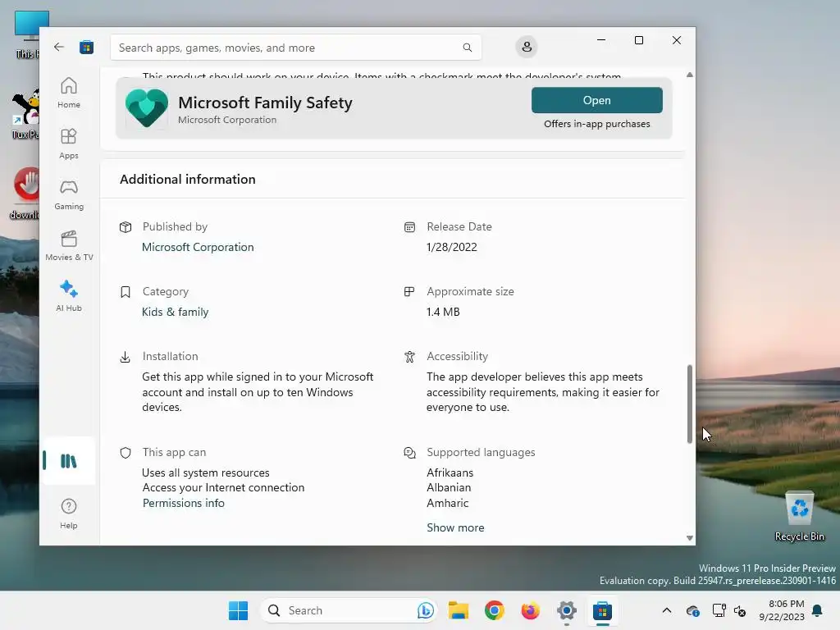Click the taskbar Search box
Screen dimensions: 840x630
(349, 610)
